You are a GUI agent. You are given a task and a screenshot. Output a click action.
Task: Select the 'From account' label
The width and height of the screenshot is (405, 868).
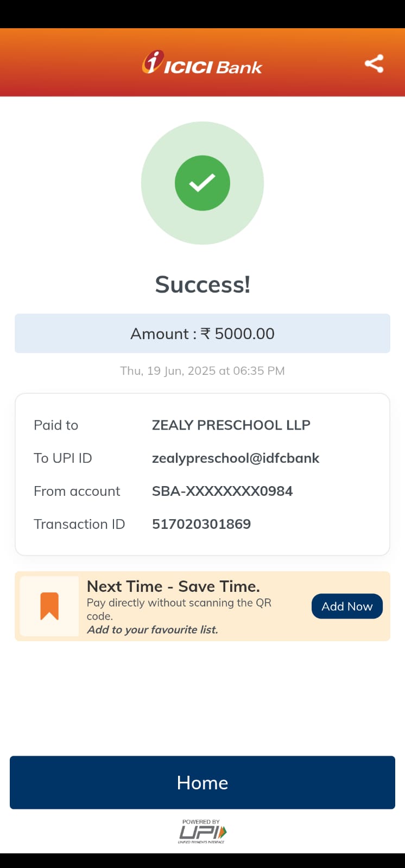click(77, 492)
